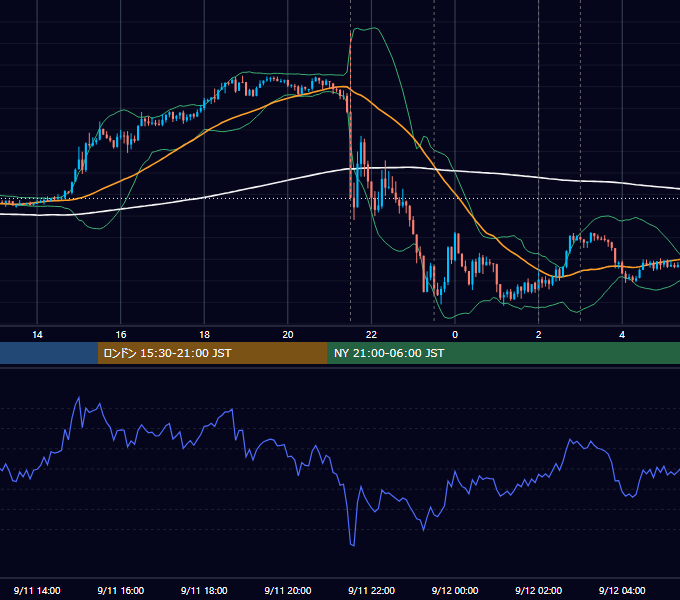Click the '9/12 04:00' date label
680x600 pixels.
(622, 590)
